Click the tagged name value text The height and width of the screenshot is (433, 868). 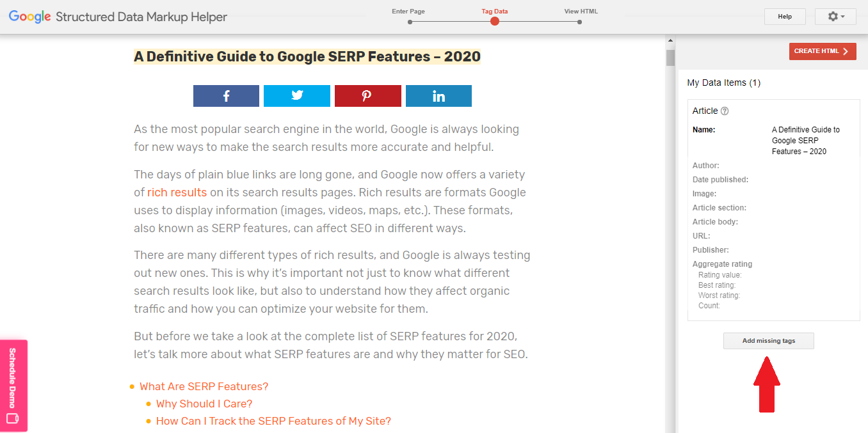click(x=805, y=141)
